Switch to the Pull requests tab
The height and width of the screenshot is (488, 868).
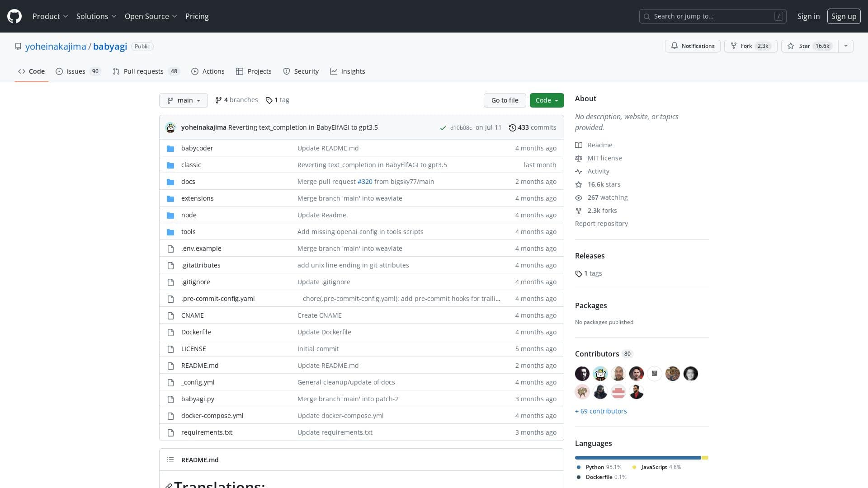tap(144, 71)
